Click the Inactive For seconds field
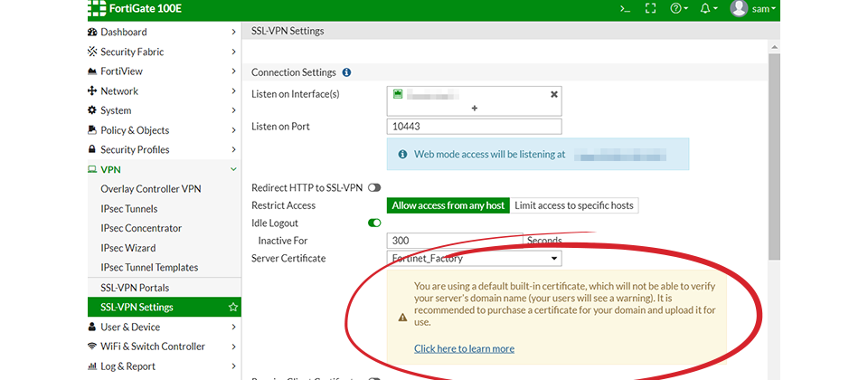The image size is (868, 380). point(455,241)
